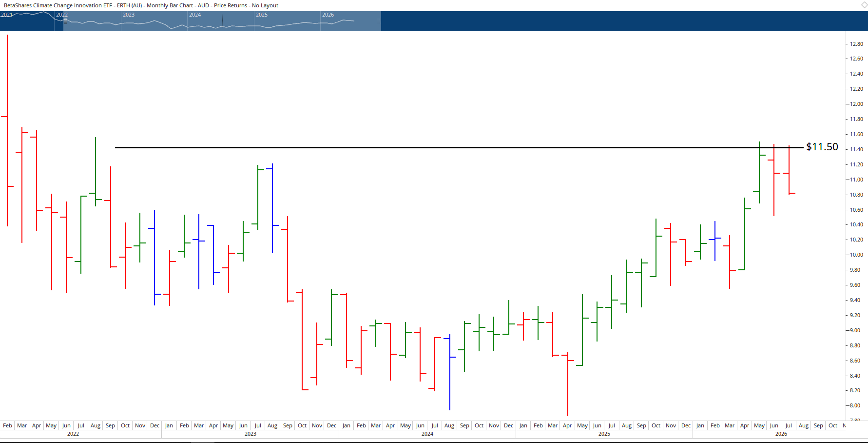The height and width of the screenshot is (443, 868).
Task: Click the 2024 year label on bottom axis
Action: tap(427, 434)
